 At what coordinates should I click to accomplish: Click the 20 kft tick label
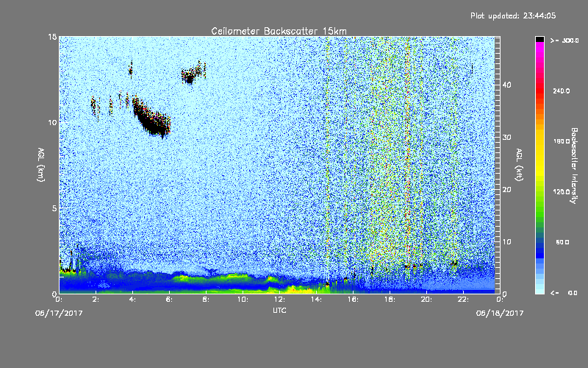pos(506,190)
